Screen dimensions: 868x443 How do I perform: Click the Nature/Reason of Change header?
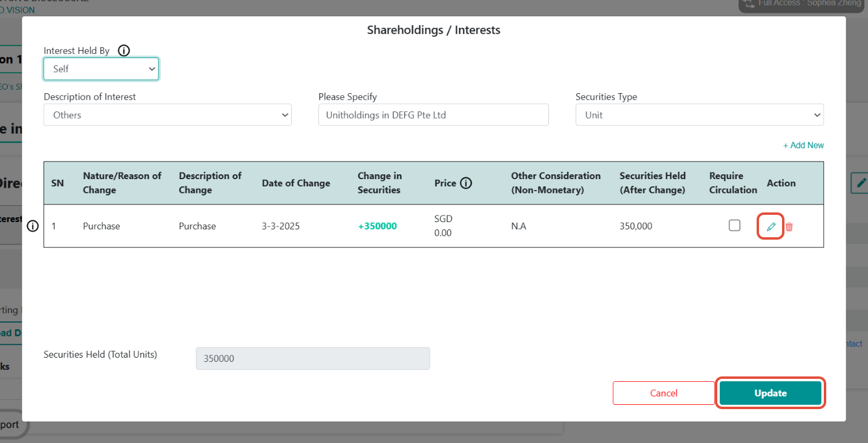[x=122, y=183]
